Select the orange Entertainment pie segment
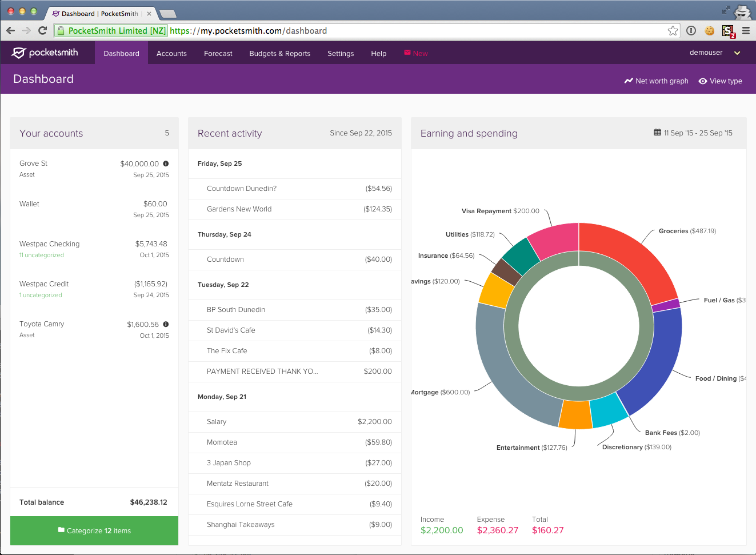 [575, 416]
